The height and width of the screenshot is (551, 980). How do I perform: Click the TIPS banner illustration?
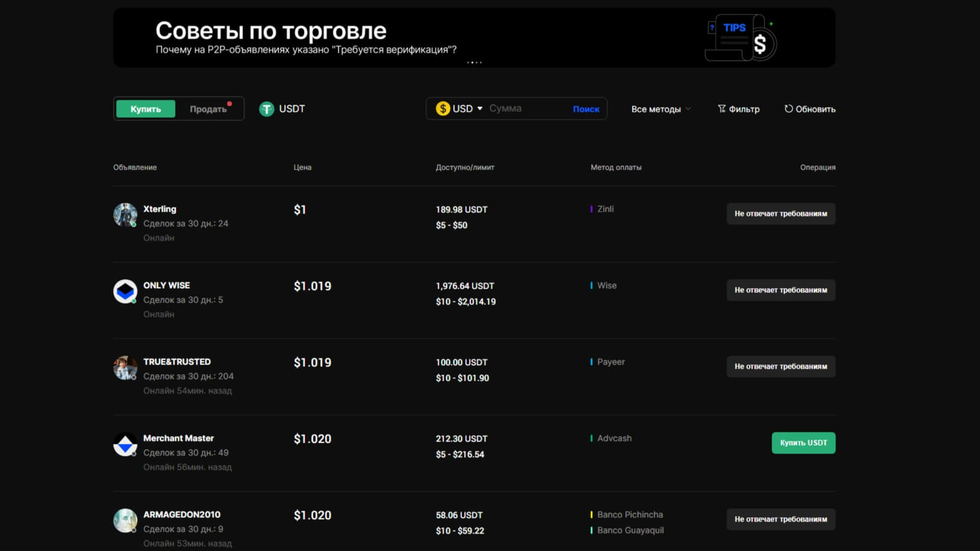coord(740,38)
